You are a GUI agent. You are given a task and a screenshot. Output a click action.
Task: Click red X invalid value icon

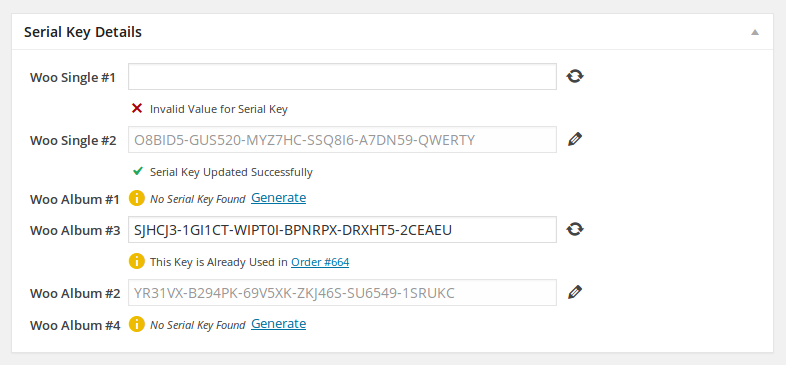(x=137, y=108)
